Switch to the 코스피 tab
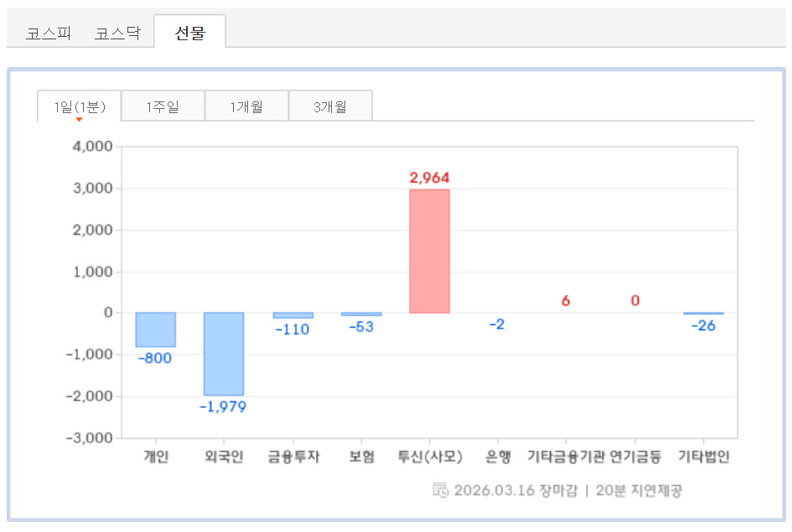792x532 pixels. coord(48,34)
